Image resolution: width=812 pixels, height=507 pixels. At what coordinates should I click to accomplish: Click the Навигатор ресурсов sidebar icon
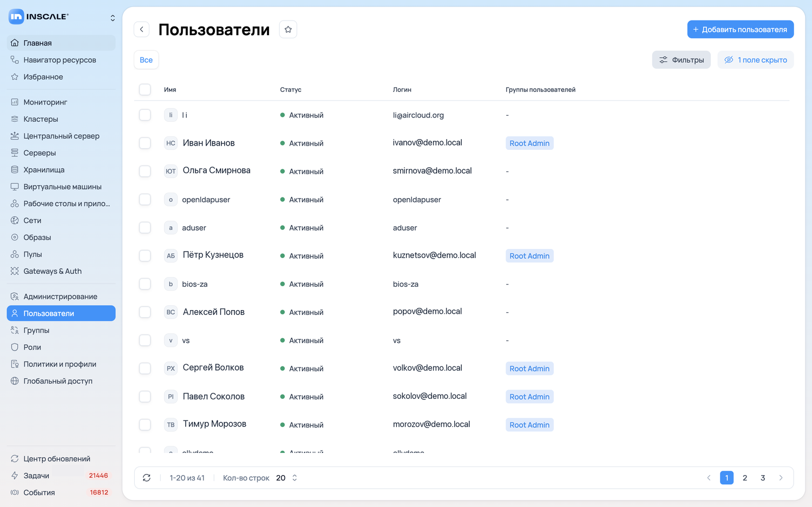click(15, 60)
